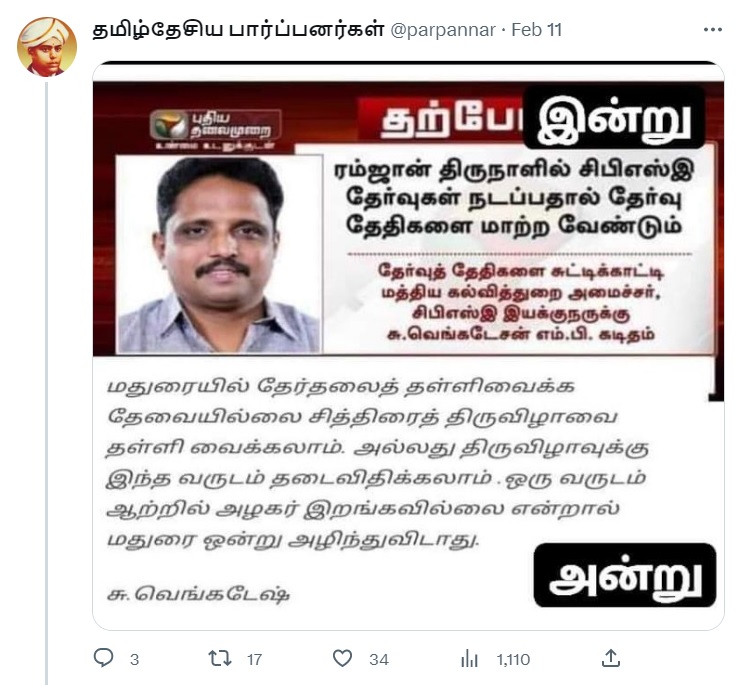Like the tweet with heart icon
740x685 pixels.
coord(343,658)
